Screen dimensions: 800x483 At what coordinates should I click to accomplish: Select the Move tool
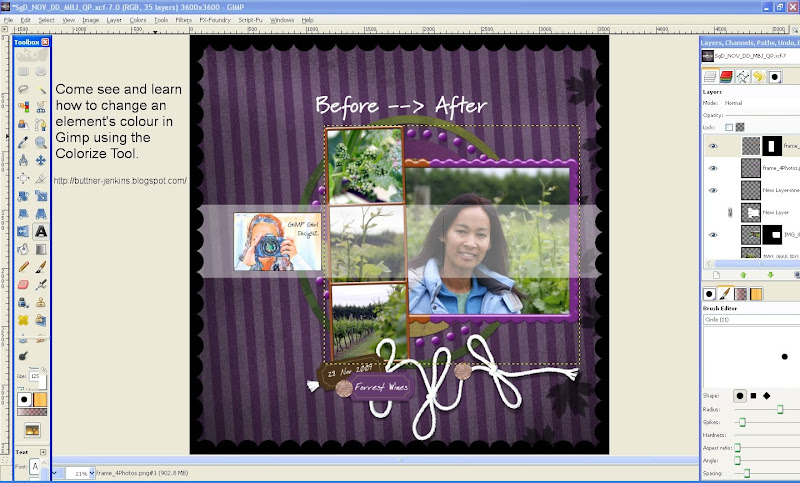pos(41,160)
